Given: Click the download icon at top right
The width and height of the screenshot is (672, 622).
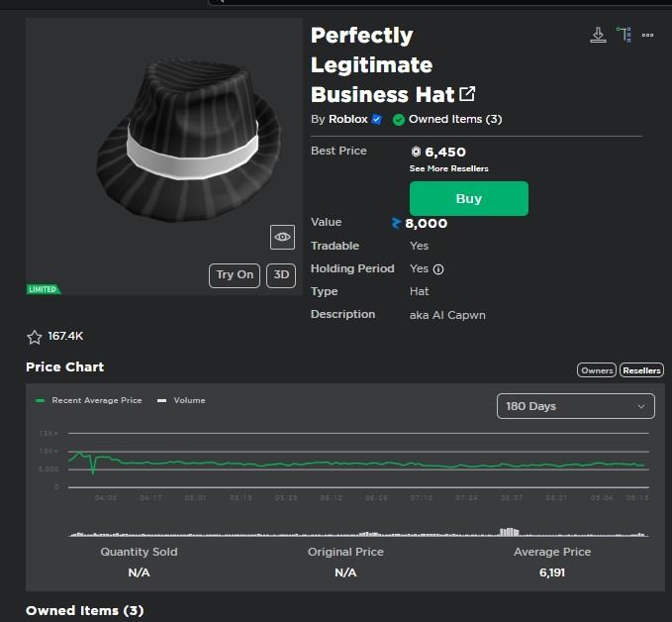Looking at the screenshot, I should 598,35.
